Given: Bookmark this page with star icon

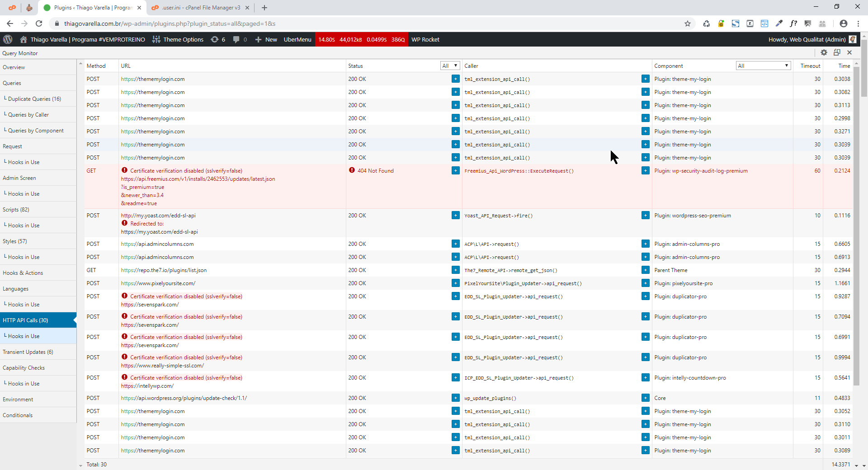Looking at the screenshot, I should [x=688, y=23].
